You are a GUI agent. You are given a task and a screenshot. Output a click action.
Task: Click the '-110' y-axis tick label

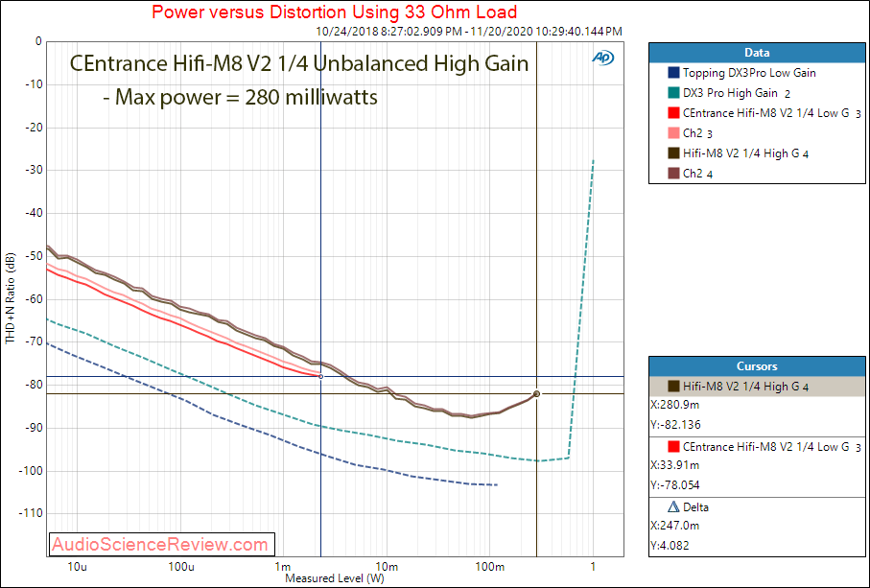(30, 514)
